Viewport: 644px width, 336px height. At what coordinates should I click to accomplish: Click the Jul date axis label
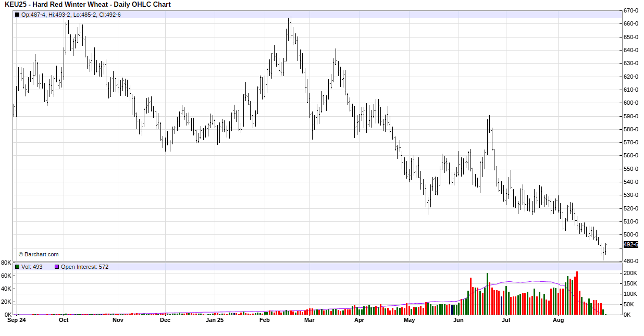pos(505,320)
